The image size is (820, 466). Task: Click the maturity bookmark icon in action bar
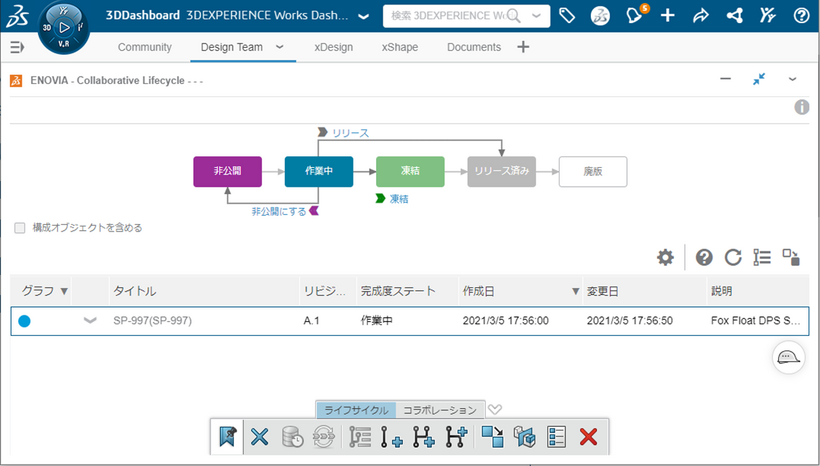(227, 437)
